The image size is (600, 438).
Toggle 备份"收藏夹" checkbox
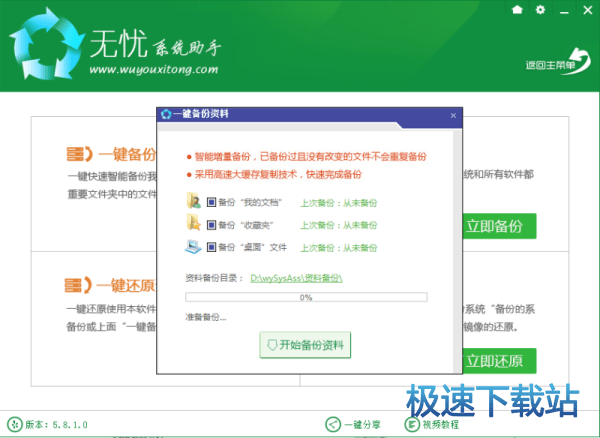(x=211, y=225)
